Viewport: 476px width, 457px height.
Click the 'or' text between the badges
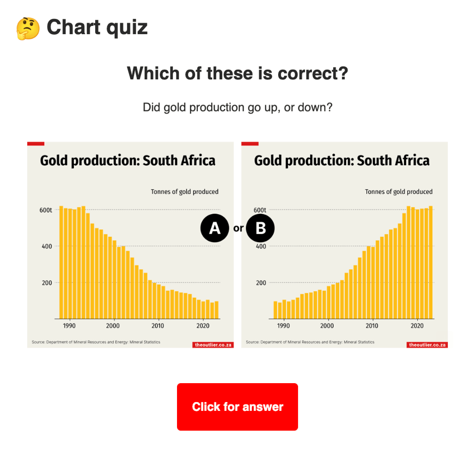pyautogui.click(x=238, y=228)
